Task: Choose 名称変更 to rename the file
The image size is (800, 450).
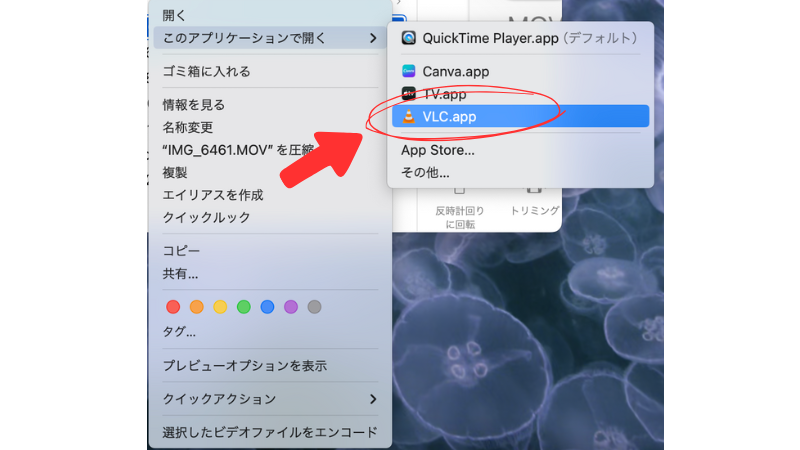Action: point(270,127)
